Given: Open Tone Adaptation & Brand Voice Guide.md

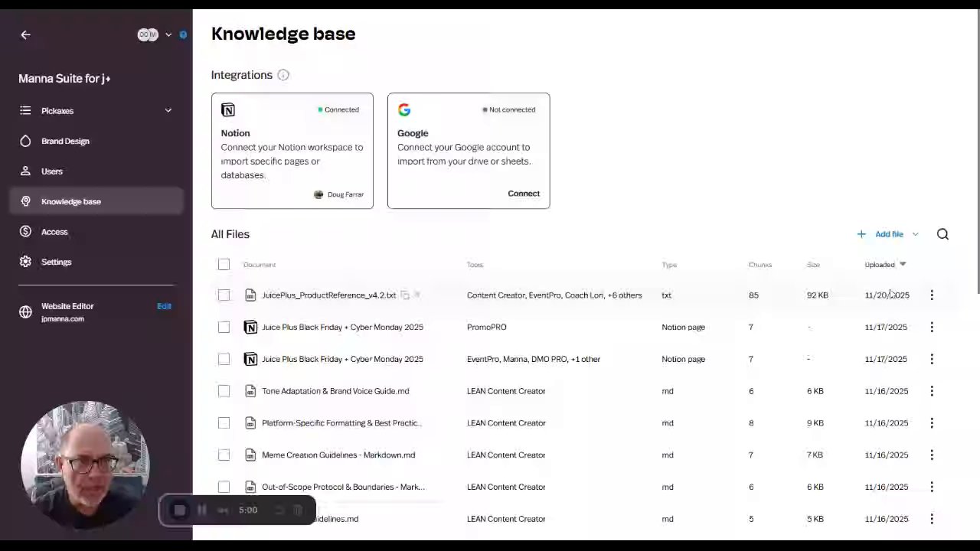Looking at the screenshot, I should click(335, 391).
